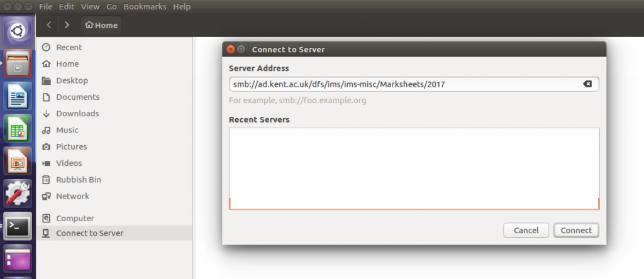The width and height of the screenshot is (644, 279).
Task: Open the Bookmarks menu
Action: [145, 7]
